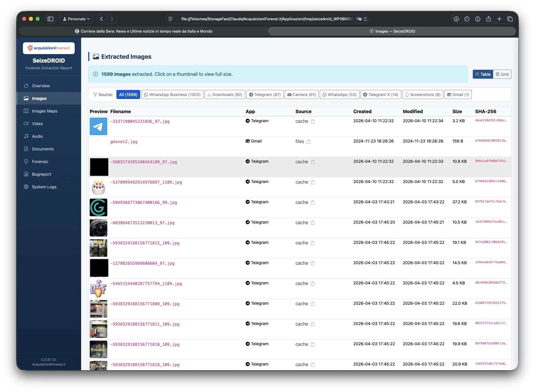This screenshot has width=535, height=392.
Task: Click the address bar URL field
Action: click(x=266, y=19)
